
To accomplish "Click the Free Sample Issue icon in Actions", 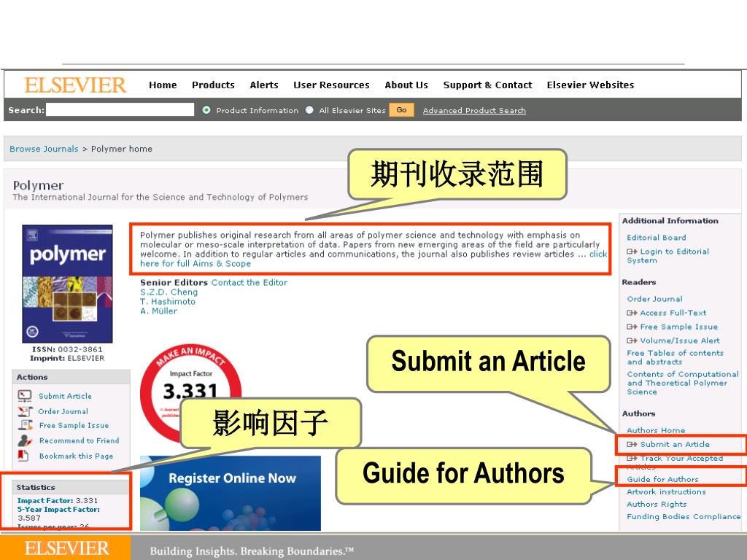I will [x=25, y=425].
